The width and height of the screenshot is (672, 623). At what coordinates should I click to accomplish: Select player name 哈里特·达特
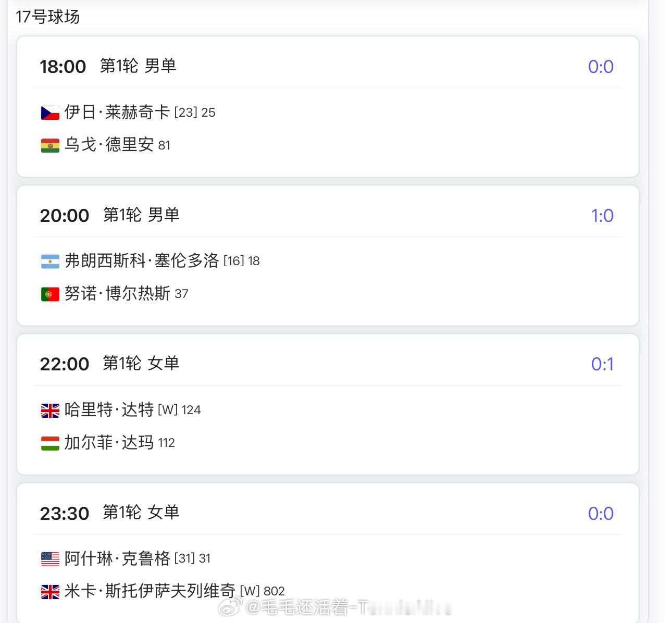[109, 409]
